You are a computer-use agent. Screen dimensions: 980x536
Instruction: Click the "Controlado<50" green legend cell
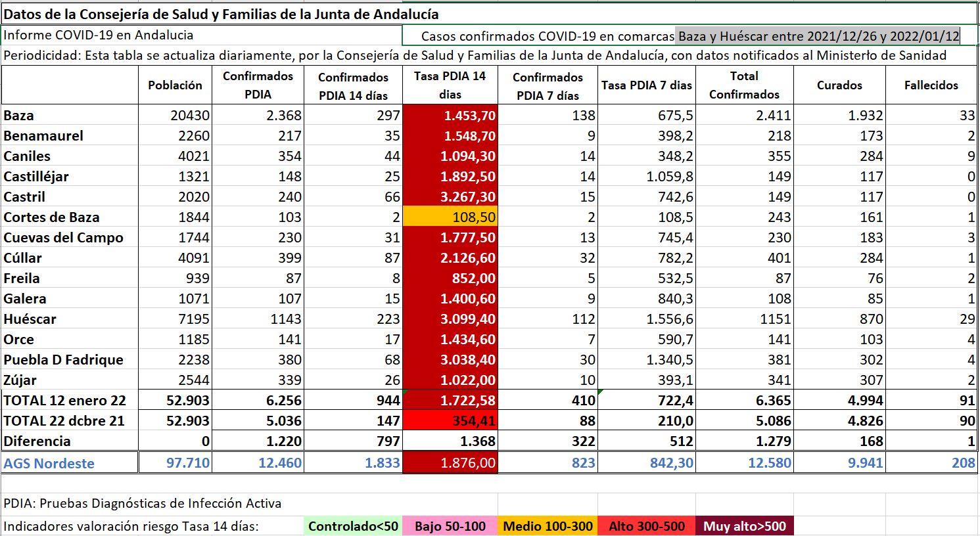point(353,526)
